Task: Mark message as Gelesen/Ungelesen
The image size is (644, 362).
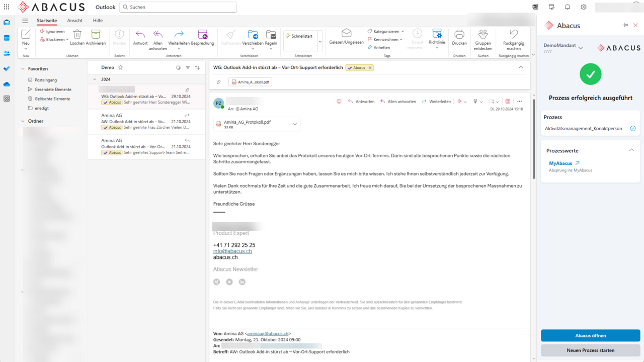Action: click(x=346, y=34)
